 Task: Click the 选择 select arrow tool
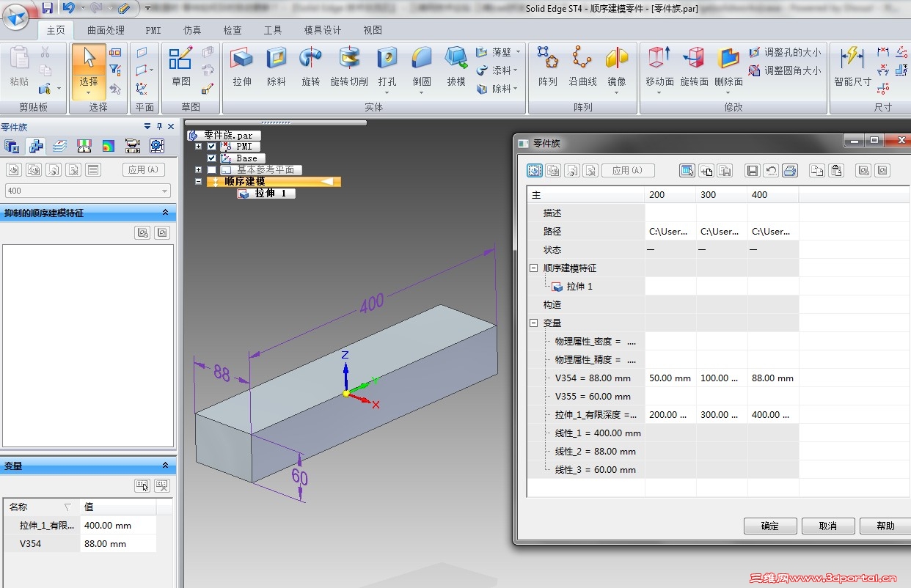point(89,70)
